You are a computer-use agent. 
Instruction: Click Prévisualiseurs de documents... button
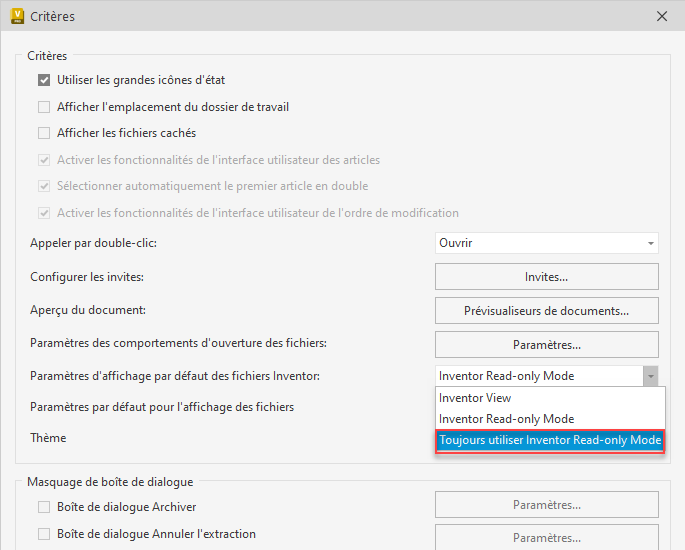tap(547, 311)
